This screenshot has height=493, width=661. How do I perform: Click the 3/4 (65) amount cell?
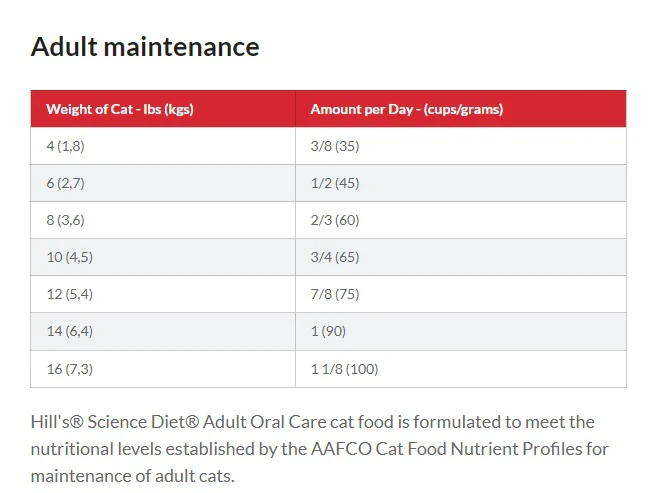461,257
